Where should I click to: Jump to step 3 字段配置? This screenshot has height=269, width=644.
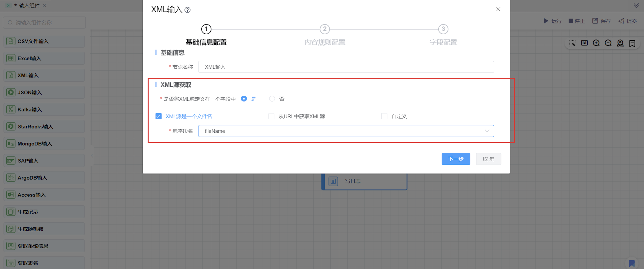tap(443, 29)
